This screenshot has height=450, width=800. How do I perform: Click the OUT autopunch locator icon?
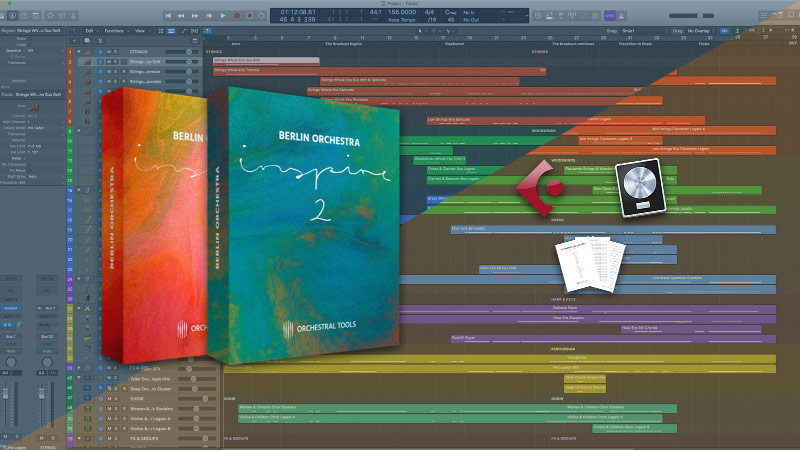tap(572, 16)
